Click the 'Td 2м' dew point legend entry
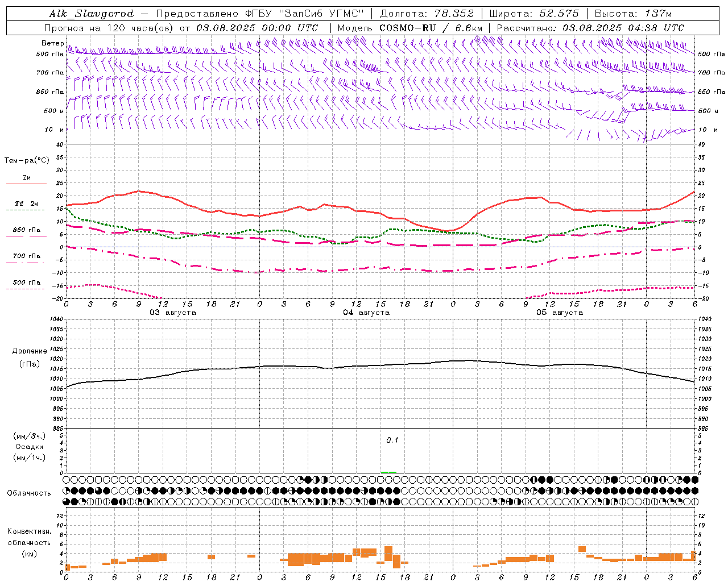Viewport: 728px width, 582px height. tap(27, 203)
